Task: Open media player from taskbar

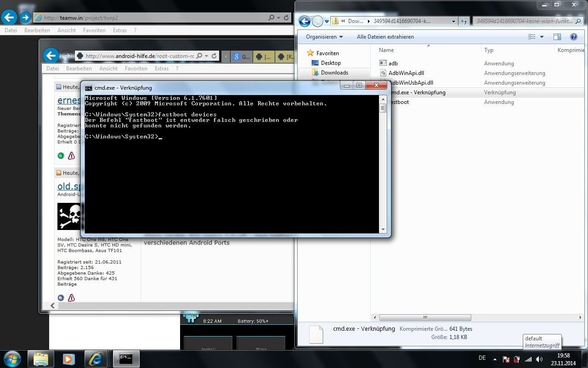Action: coord(68,359)
